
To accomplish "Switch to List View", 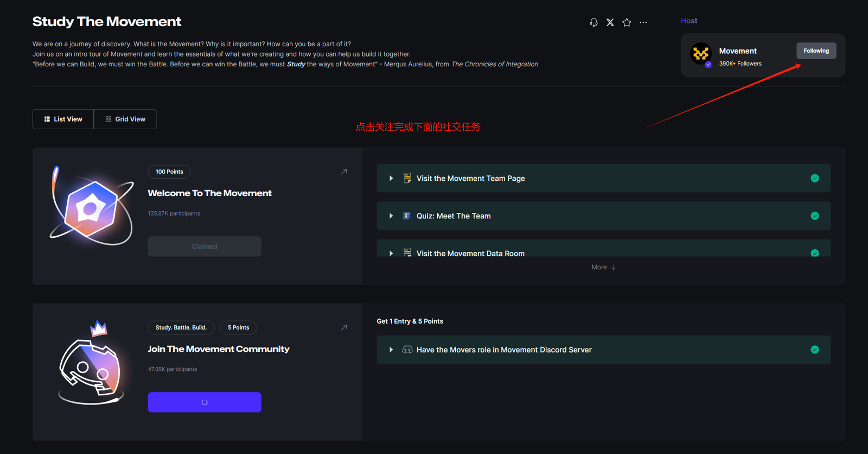I will pos(63,119).
